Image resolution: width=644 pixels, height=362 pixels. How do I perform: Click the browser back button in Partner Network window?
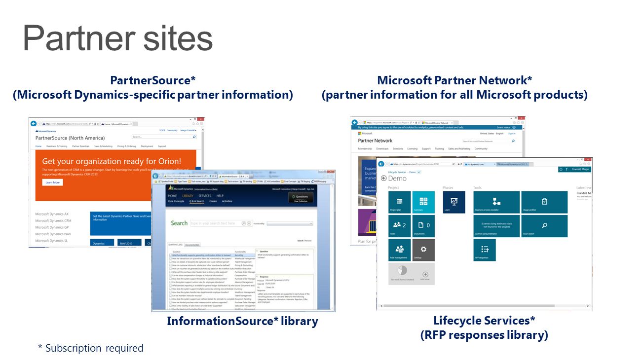click(354, 122)
